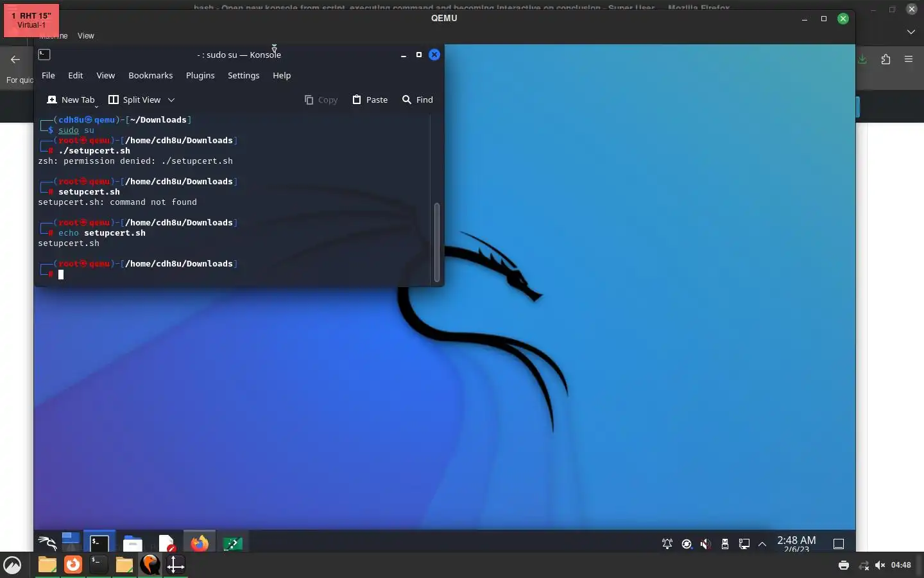
Task: Open the text editor icon in Kali taskbar
Action: 166,543
